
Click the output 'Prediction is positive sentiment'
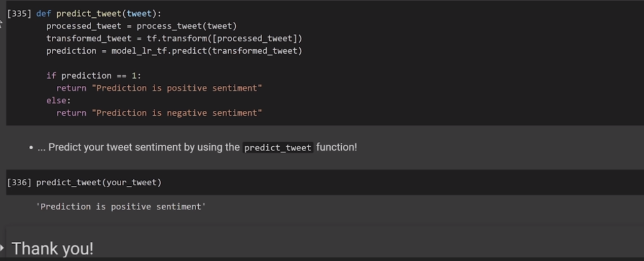pos(121,207)
